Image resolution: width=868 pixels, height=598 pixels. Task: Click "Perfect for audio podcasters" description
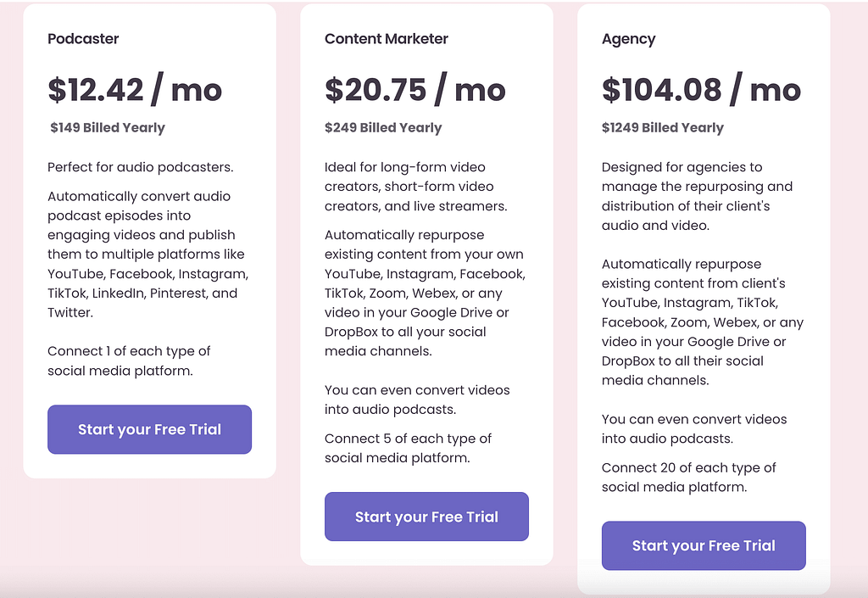[x=140, y=167]
